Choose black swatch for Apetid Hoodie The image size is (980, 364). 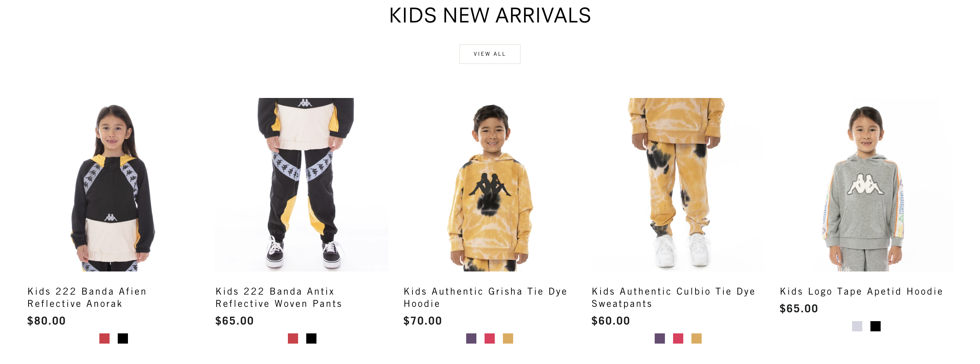[876, 326]
